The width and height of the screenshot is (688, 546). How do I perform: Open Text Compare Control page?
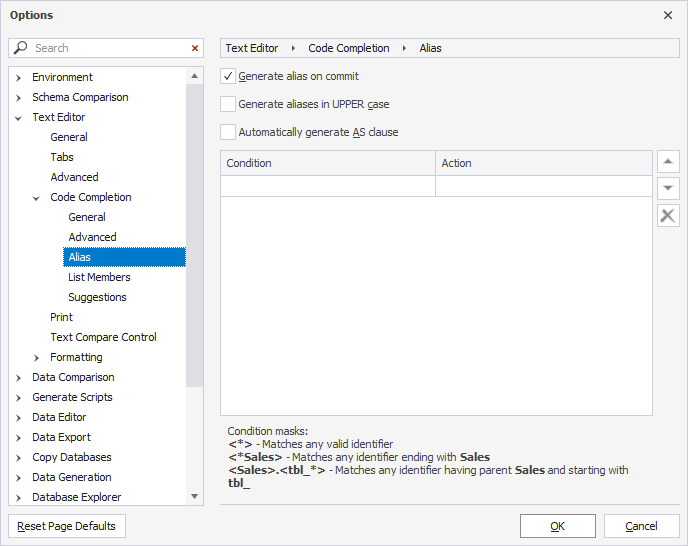103,337
